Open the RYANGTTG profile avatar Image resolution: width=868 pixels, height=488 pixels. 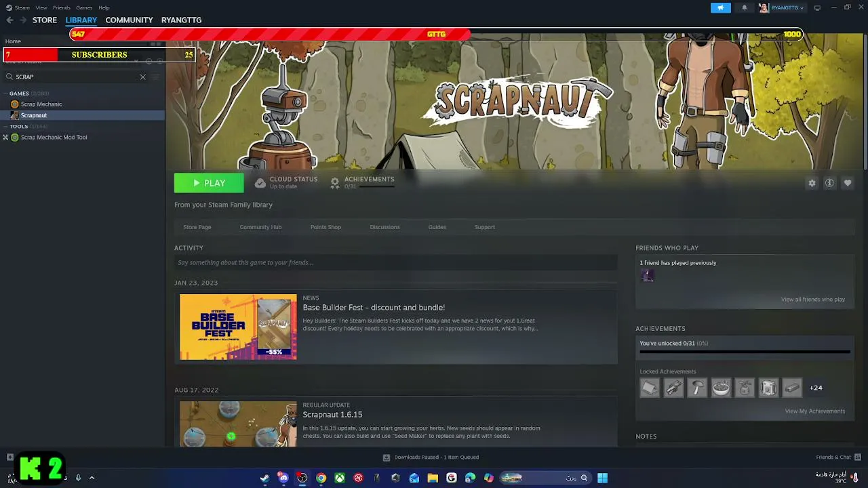(764, 7)
